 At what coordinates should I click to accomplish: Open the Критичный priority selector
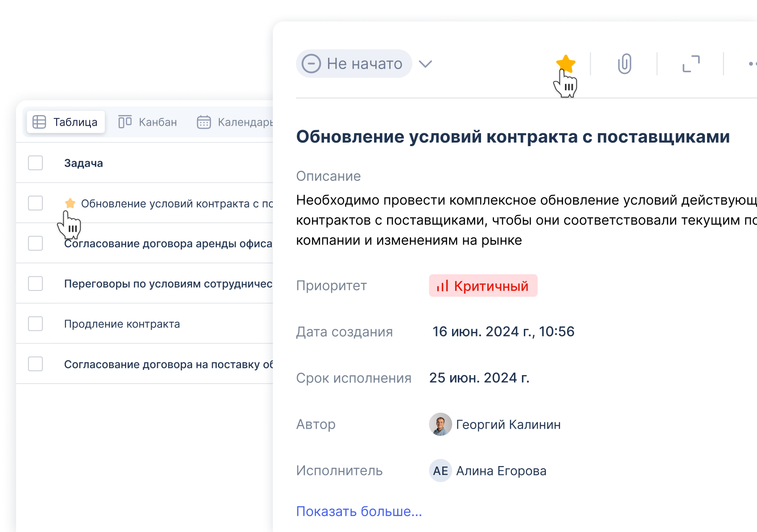coord(483,286)
